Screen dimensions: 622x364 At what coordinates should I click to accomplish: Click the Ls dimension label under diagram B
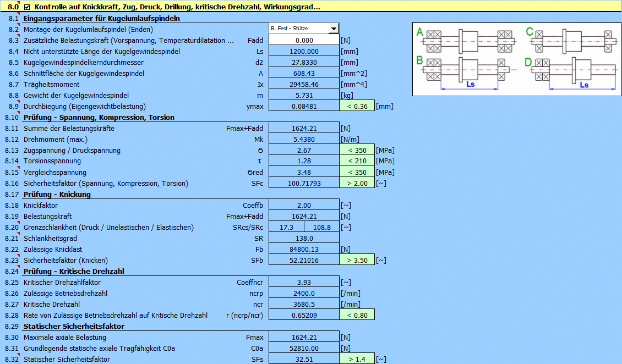(x=470, y=85)
